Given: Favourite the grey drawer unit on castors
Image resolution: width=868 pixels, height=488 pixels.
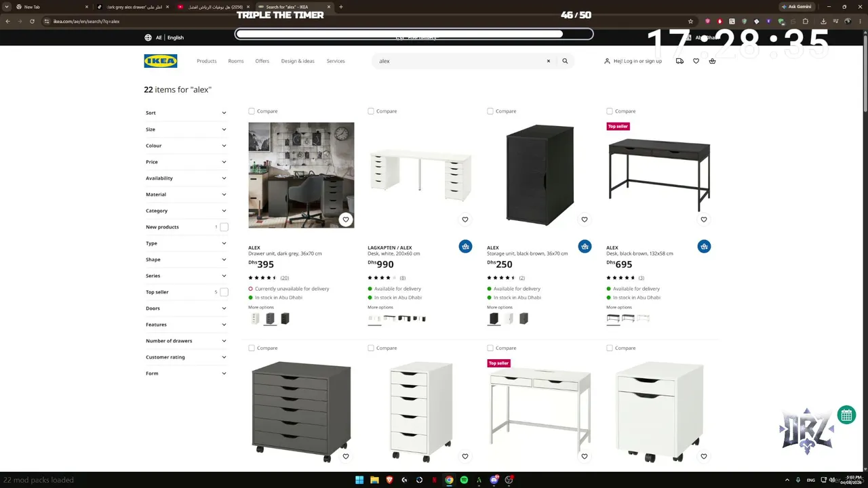Looking at the screenshot, I should tap(346, 457).
